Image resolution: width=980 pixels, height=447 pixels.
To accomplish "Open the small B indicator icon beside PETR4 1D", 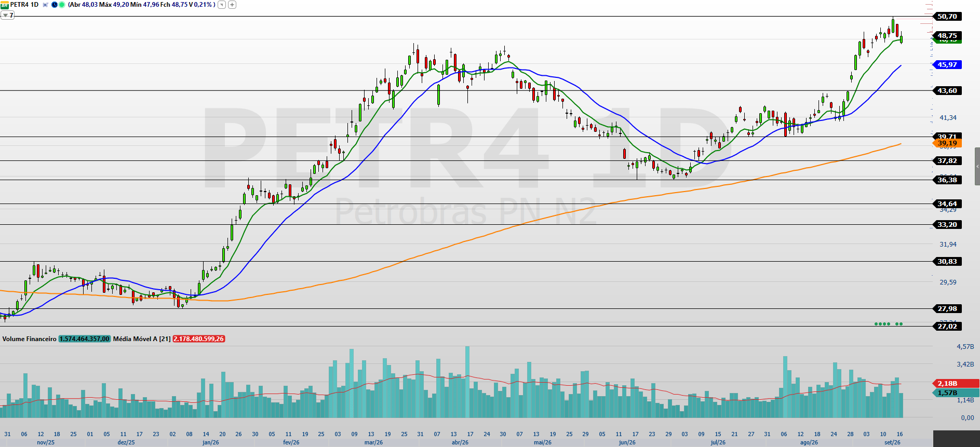I will (x=45, y=5).
